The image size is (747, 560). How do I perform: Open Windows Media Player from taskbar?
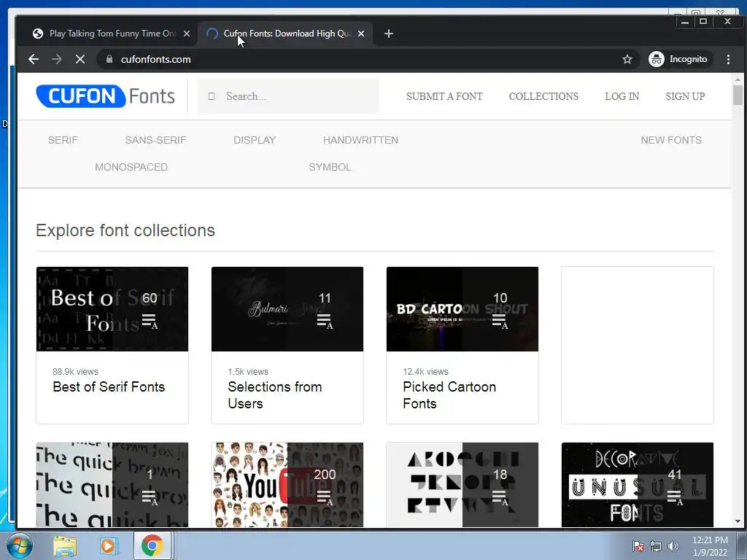[x=108, y=545]
